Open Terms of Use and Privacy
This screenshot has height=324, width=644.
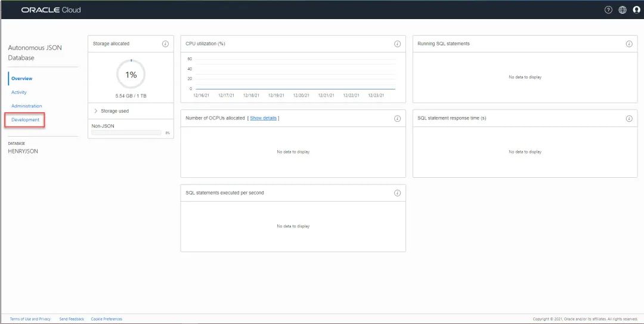pyautogui.click(x=30, y=319)
